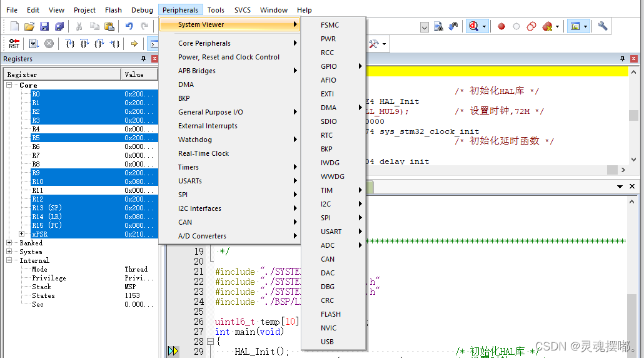This screenshot has height=358, width=644.
Task: Open window layout dropdown arrow
Action: tap(585, 27)
